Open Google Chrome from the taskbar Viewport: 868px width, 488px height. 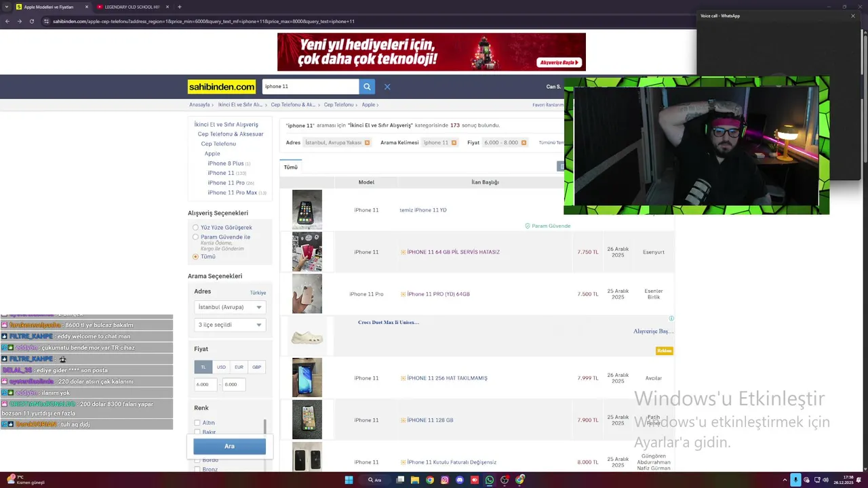430,480
